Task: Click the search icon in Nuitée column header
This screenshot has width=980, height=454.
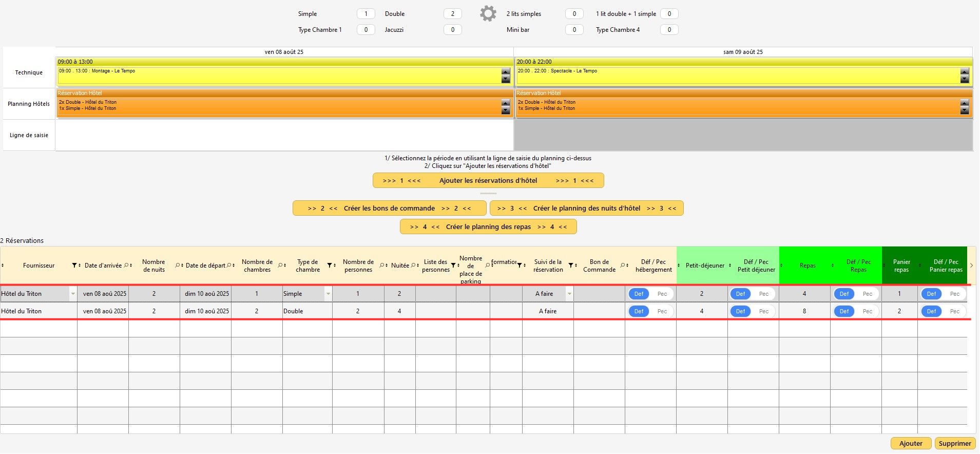Action: click(413, 266)
